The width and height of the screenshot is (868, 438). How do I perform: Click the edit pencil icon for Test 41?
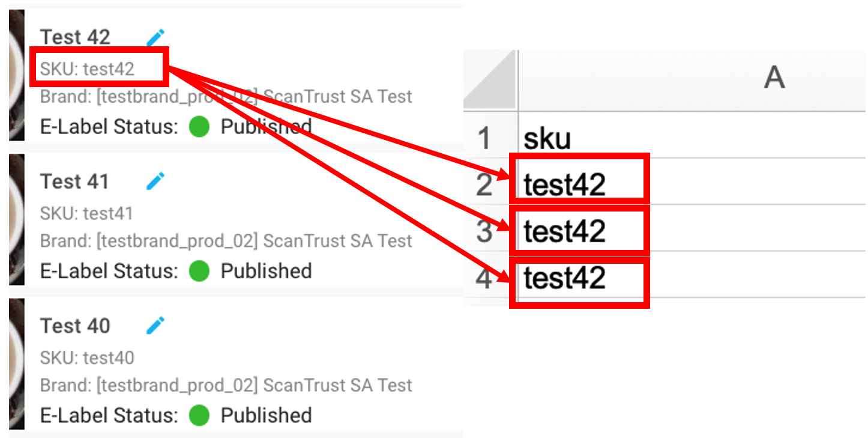pos(155,180)
